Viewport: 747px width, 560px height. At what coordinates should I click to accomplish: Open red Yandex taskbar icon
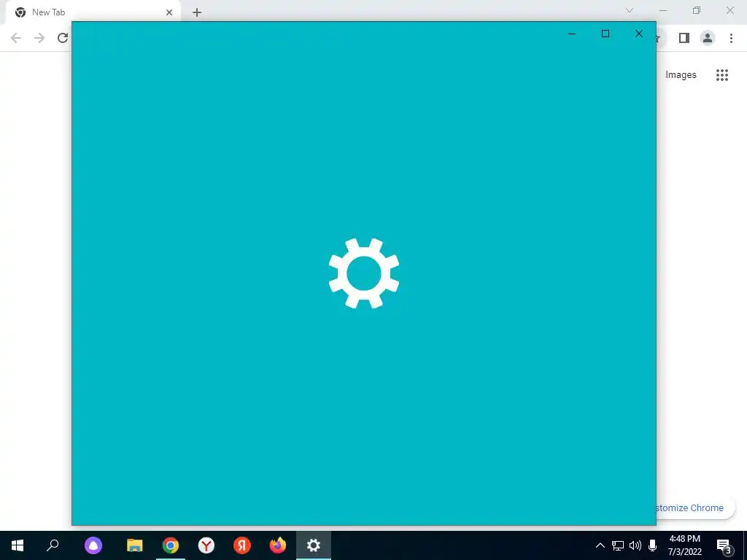click(x=242, y=545)
